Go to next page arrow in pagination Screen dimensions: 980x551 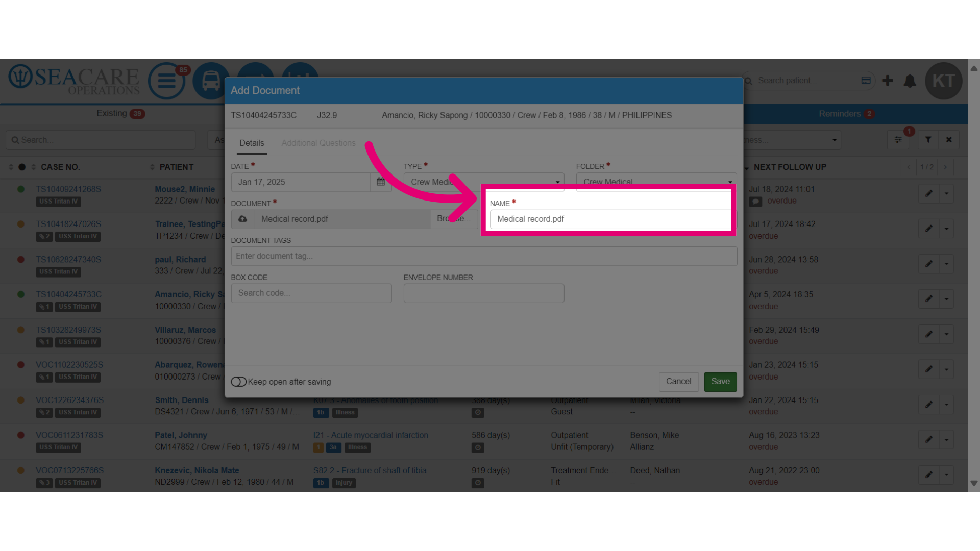pyautogui.click(x=945, y=167)
